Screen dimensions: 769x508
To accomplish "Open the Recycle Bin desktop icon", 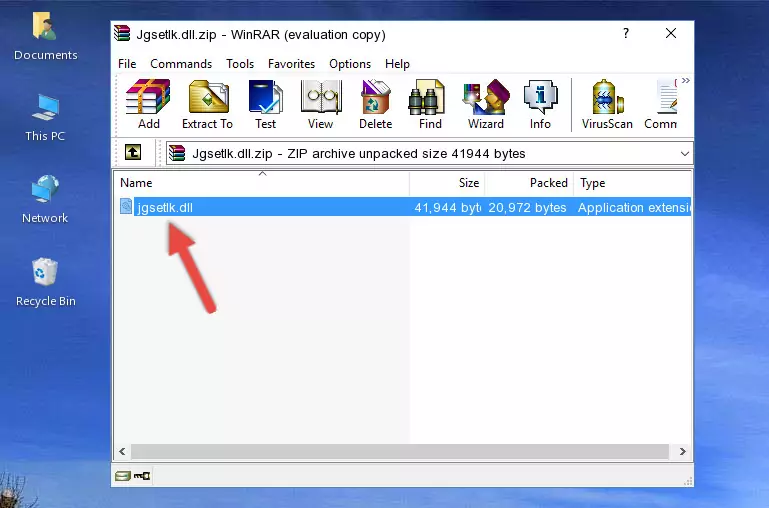I will (46, 282).
